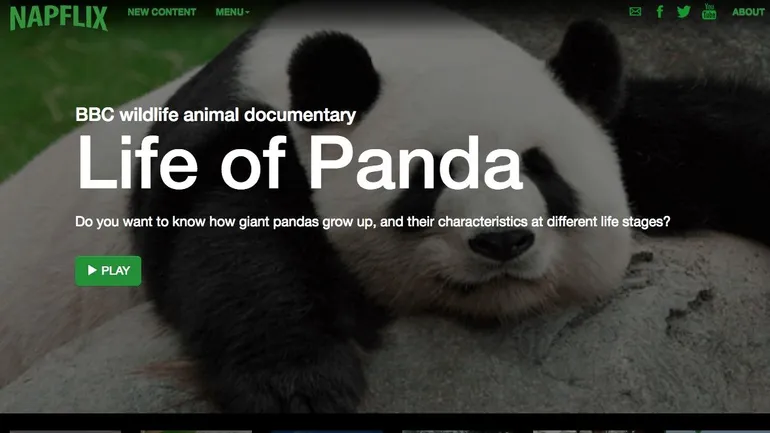770x433 pixels.
Task: Open the NEW CONTENT menu item
Action: coord(162,12)
